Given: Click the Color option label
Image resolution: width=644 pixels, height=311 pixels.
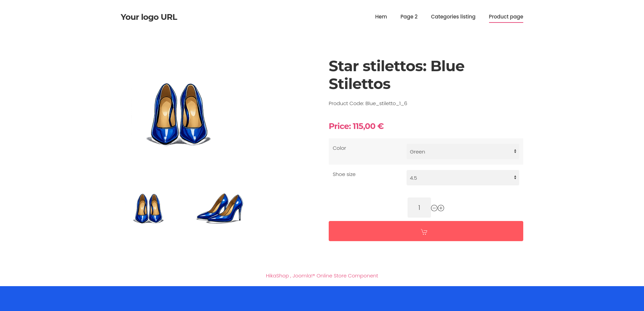Looking at the screenshot, I should pos(339,148).
